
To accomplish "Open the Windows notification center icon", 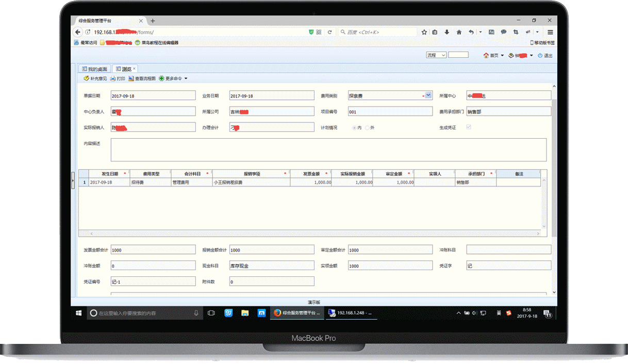I will pos(548,313).
